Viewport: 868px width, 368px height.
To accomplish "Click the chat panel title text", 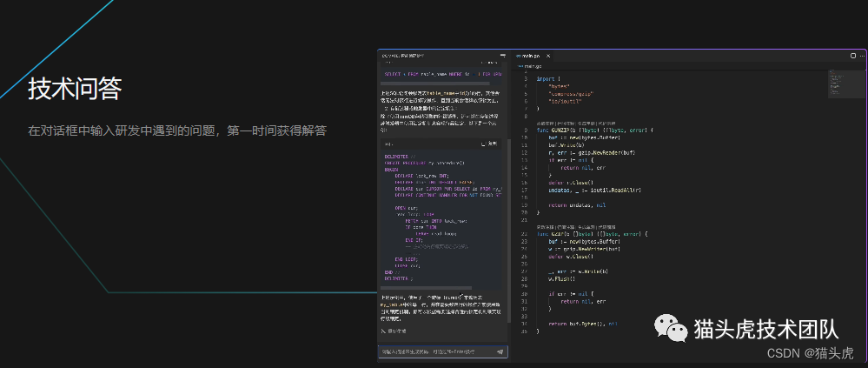I will pyautogui.click(x=403, y=56).
